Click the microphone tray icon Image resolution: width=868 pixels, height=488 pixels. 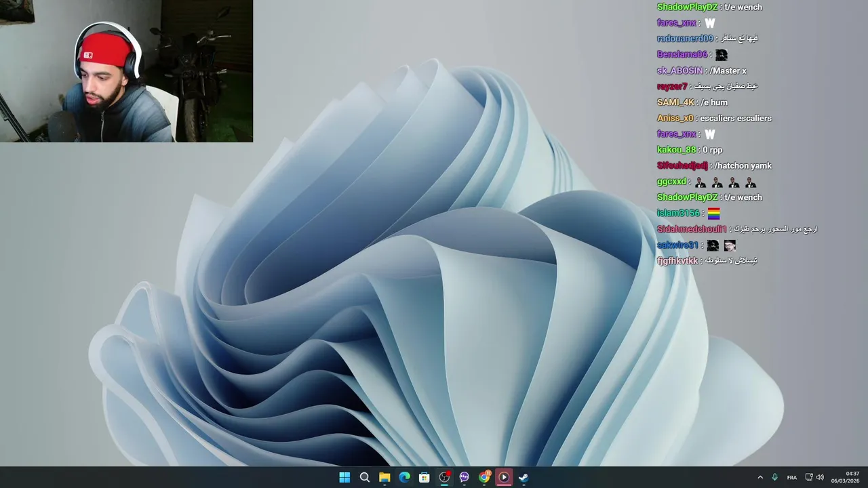774,477
